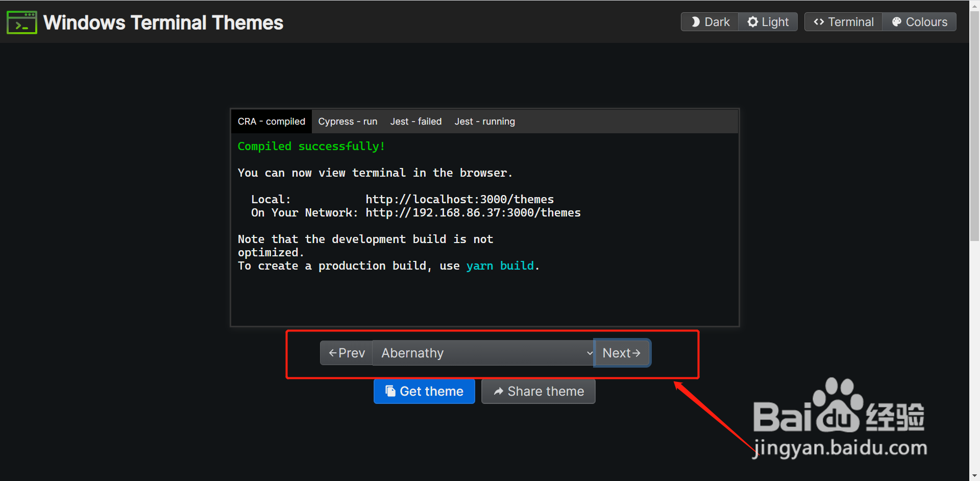Open the Abernathy theme dropdown
The width and height of the screenshot is (980, 481).
point(483,352)
